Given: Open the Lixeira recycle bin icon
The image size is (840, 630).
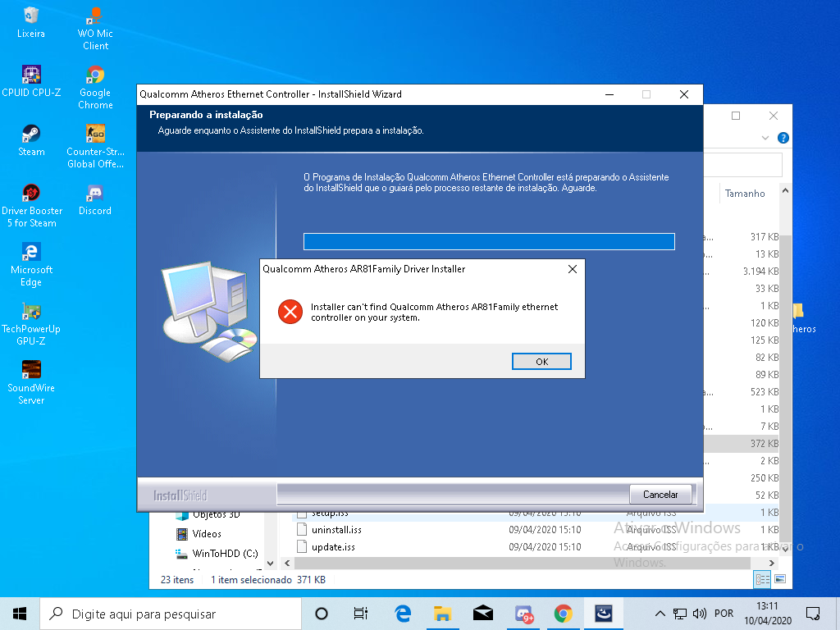Looking at the screenshot, I should coord(31,22).
